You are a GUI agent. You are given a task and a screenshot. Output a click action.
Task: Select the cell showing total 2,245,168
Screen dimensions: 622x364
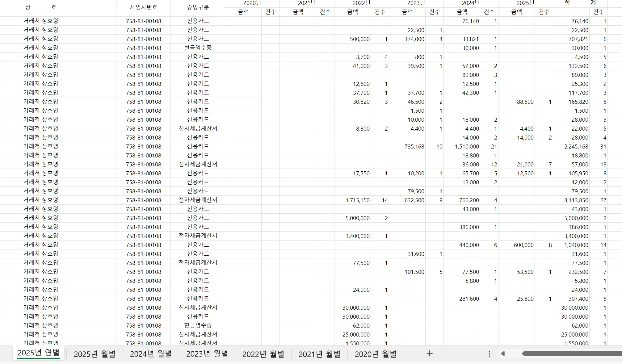[x=576, y=147]
